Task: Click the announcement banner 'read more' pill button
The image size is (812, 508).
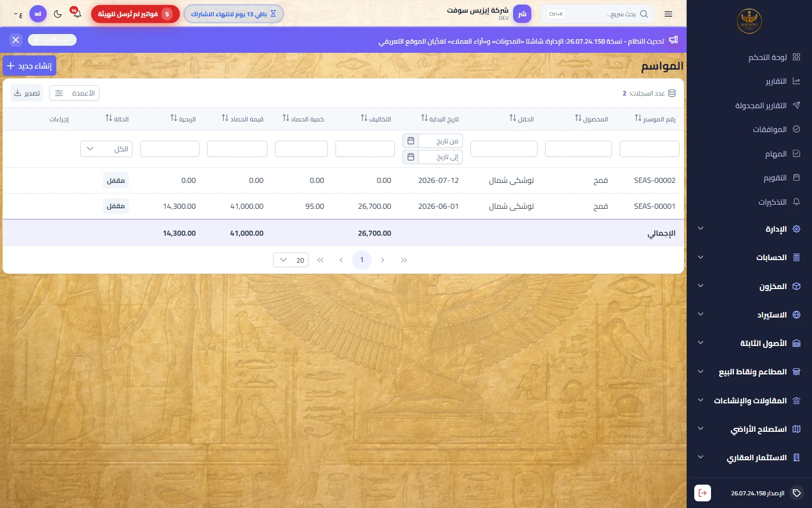Action: pos(52,40)
